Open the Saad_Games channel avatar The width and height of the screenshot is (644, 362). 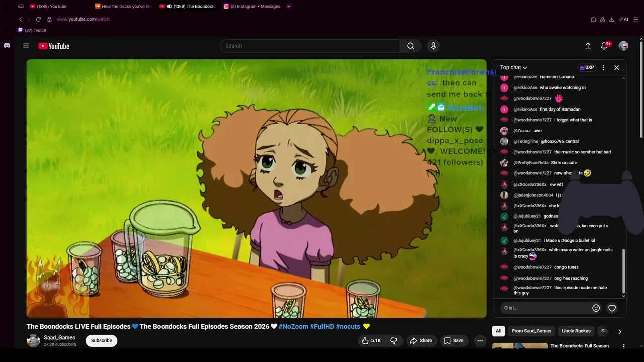(33, 341)
